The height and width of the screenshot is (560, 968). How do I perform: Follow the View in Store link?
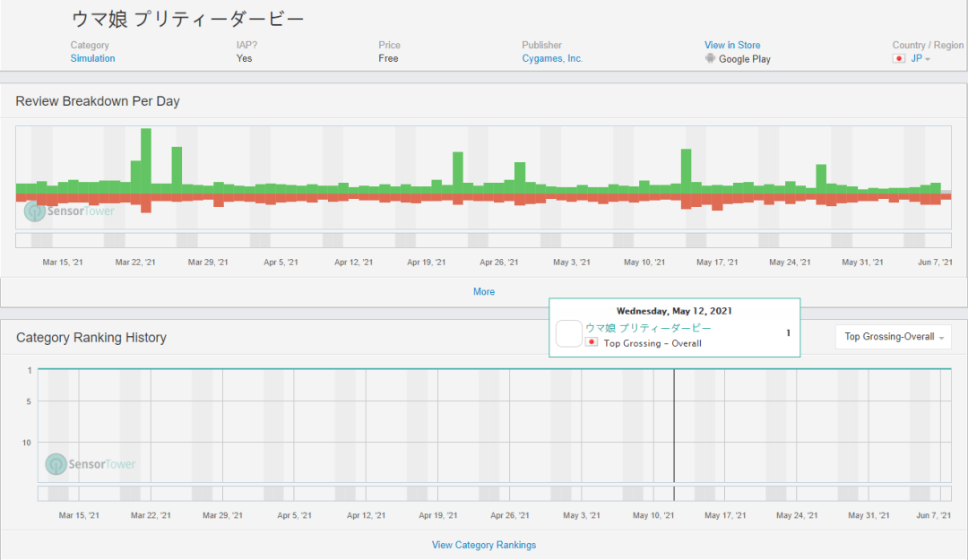pyautogui.click(x=732, y=45)
